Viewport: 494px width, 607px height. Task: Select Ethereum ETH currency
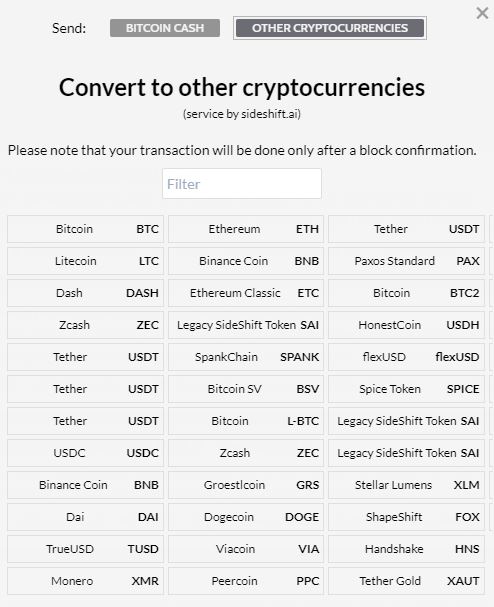point(246,229)
